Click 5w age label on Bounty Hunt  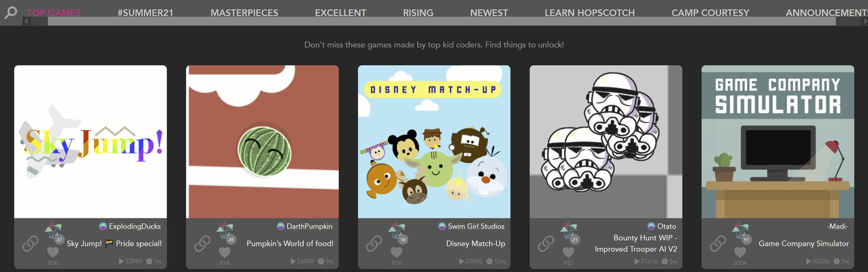click(x=673, y=261)
